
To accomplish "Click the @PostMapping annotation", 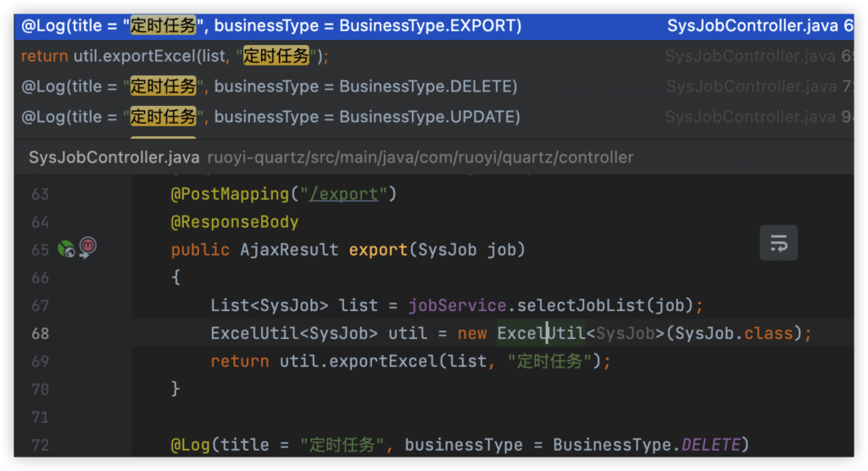I will point(230,194).
